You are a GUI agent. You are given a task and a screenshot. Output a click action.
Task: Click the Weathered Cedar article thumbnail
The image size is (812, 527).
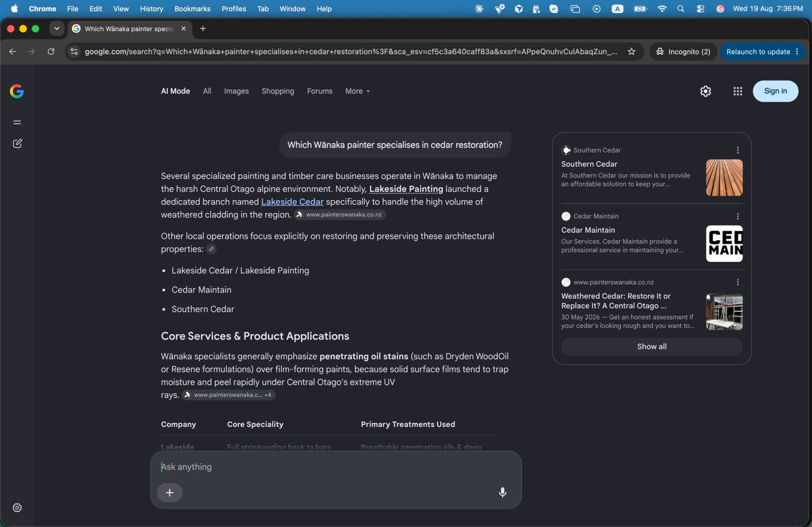coord(724,312)
